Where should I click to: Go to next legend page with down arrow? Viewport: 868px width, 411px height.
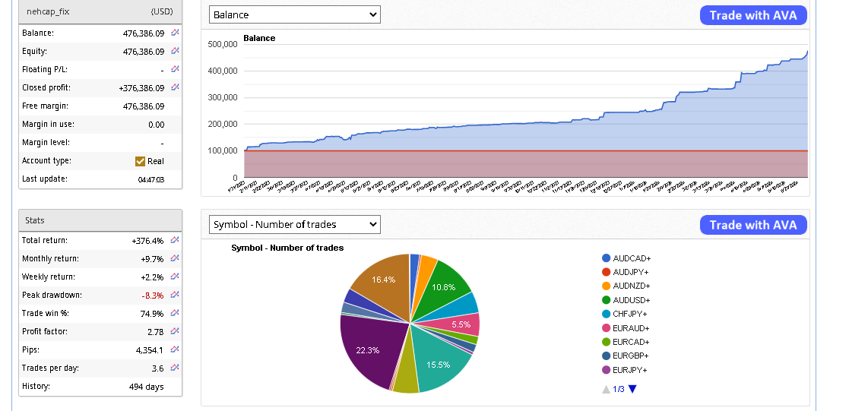(632, 390)
